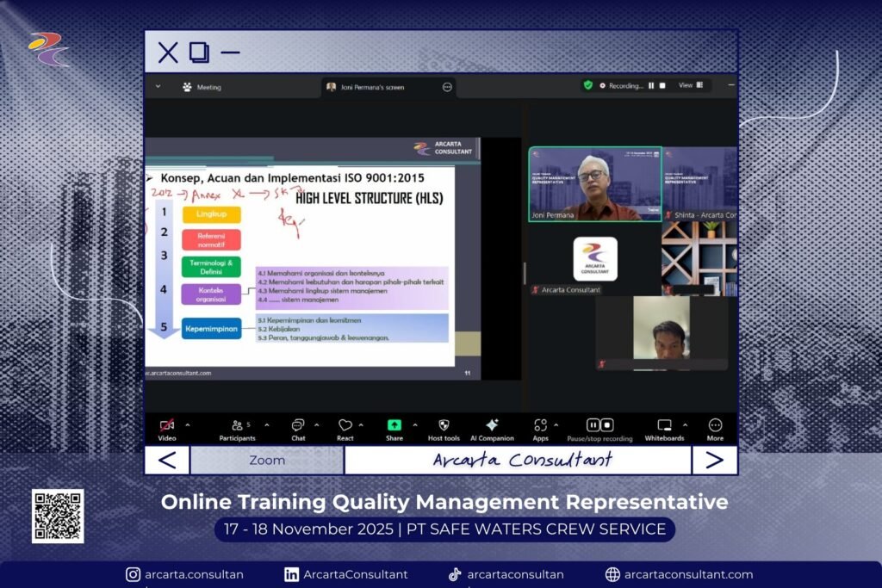Click Joni Permana's video thumbnail
Image resolution: width=882 pixels, height=588 pixels.
pyautogui.click(x=594, y=183)
